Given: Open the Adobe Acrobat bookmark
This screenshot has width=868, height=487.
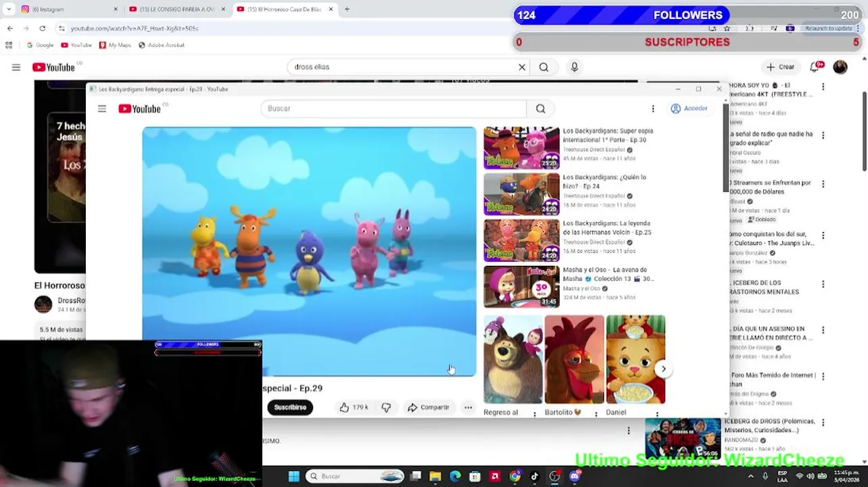Looking at the screenshot, I should (162, 45).
